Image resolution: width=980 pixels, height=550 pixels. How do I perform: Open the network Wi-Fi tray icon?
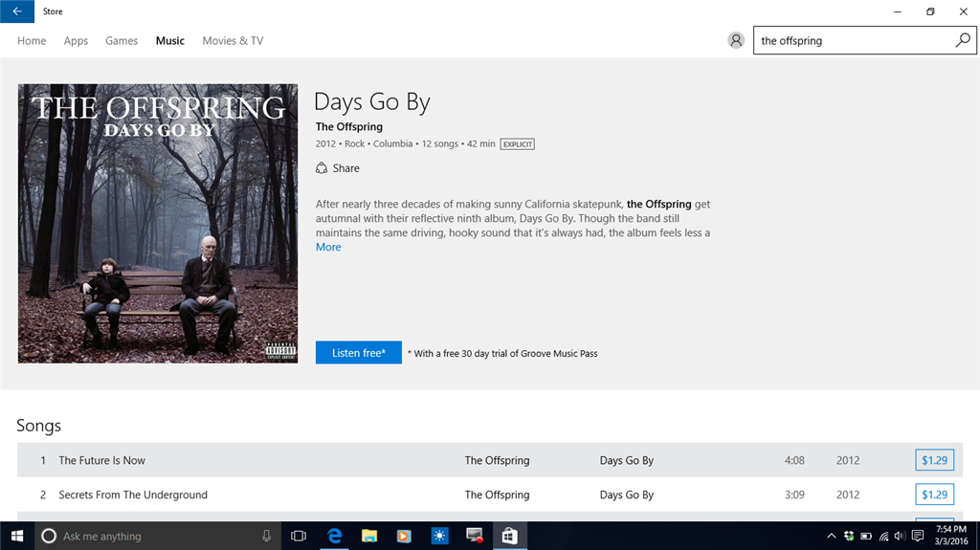[883, 536]
